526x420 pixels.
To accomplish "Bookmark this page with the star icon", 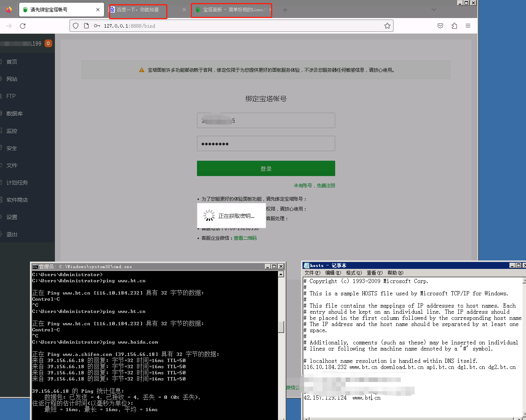I will pyautogui.click(x=387, y=26).
